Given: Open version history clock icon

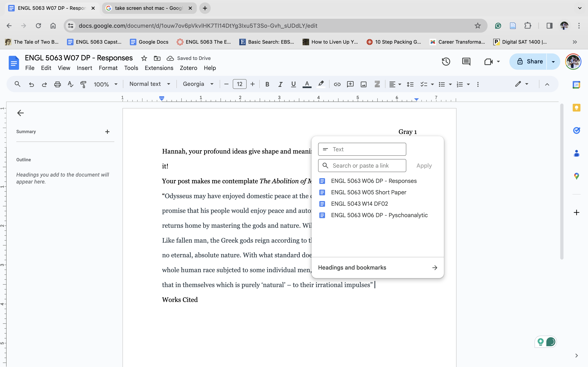Looking at the screenshot, I should click(446, 62).
